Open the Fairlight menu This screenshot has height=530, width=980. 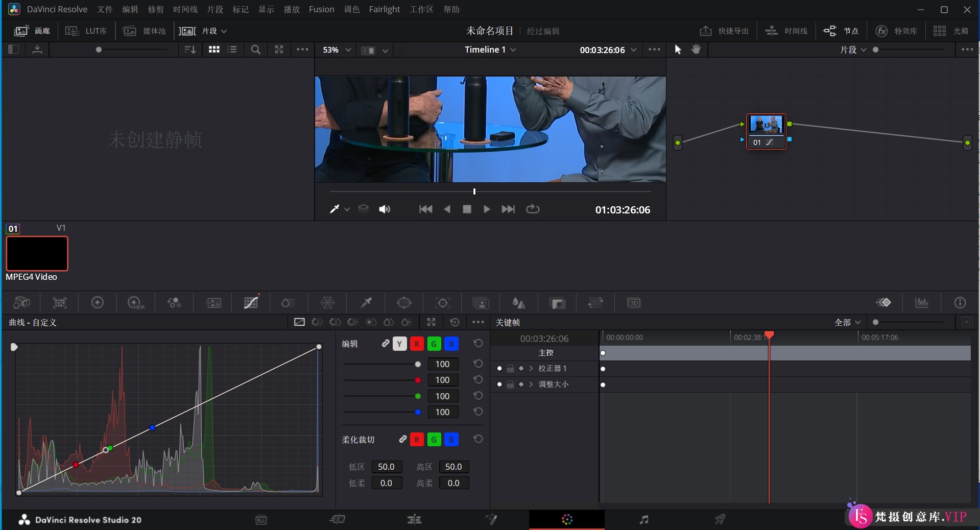[x=385, y=9]
